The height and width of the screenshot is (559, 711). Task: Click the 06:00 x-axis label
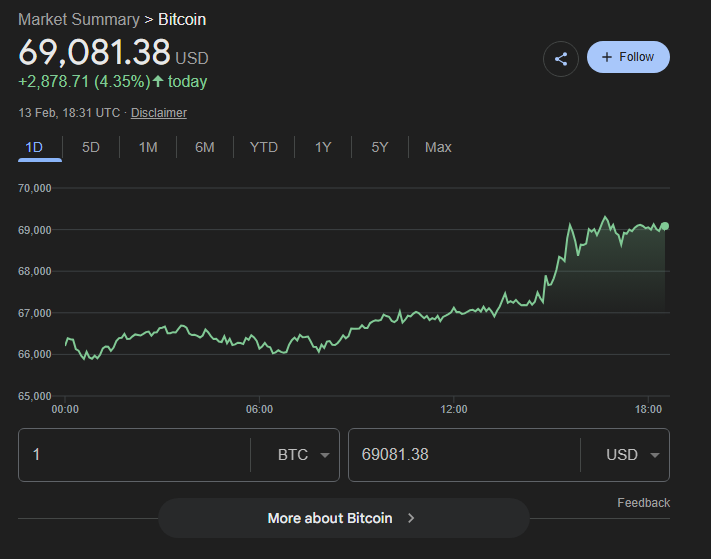259,409
